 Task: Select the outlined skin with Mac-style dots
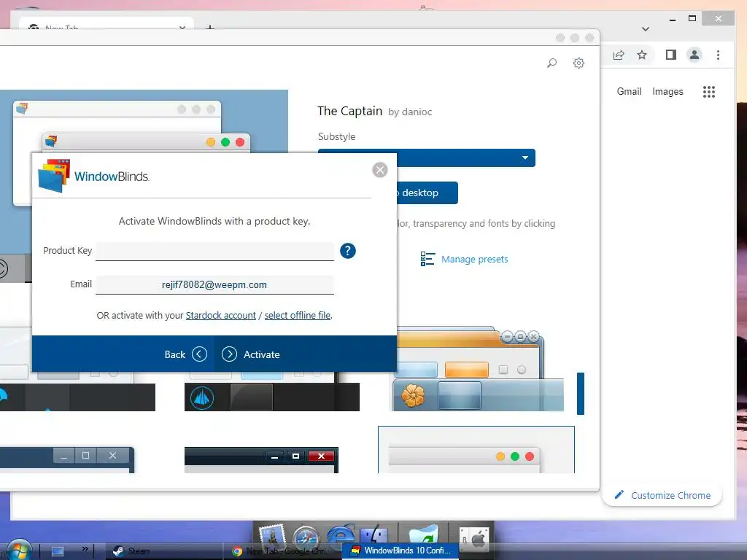click(x=476, y=450)
